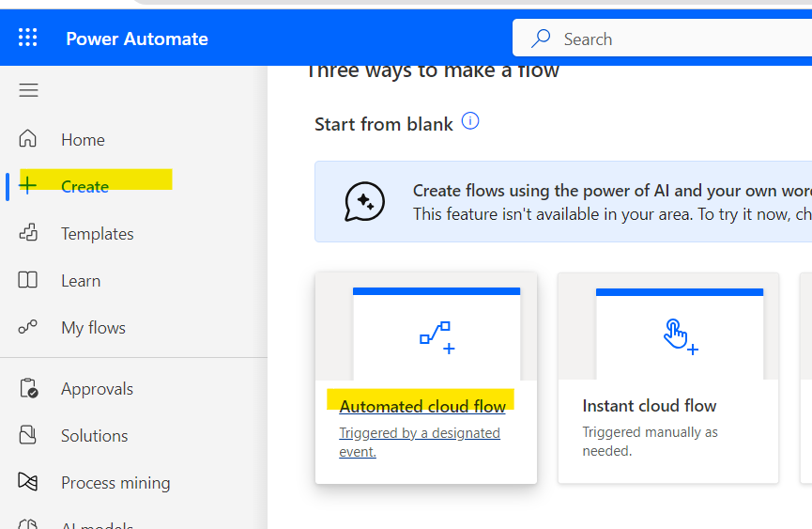Click the Create plus icon
812x529 pixels.
[28, 185]
